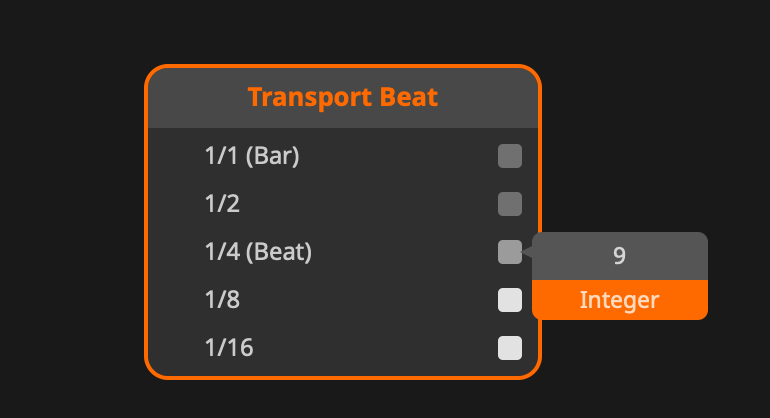Click the tooltip's pointer arrow beside the port

coord(527,254)
